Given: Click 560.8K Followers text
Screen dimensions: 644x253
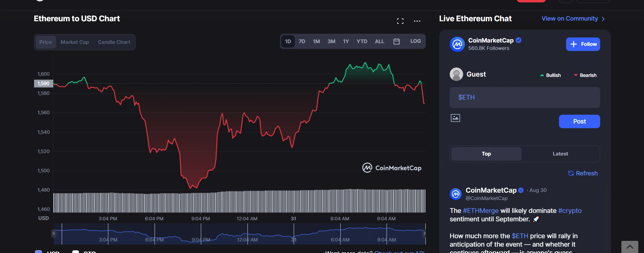Looking at the screenshot, I should 488,48.
